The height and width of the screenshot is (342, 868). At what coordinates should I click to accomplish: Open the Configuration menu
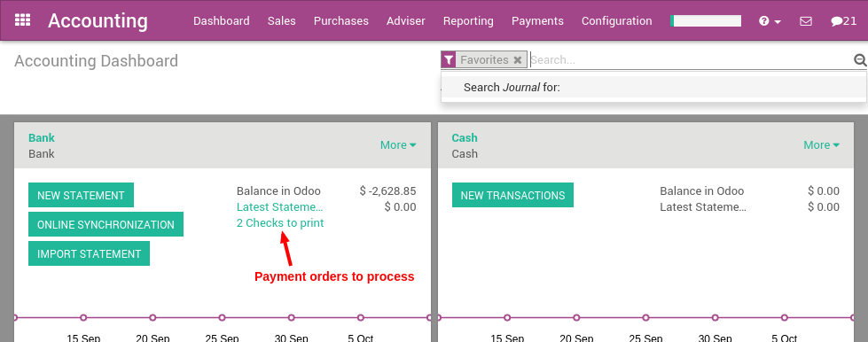click(x=617, y=21)
